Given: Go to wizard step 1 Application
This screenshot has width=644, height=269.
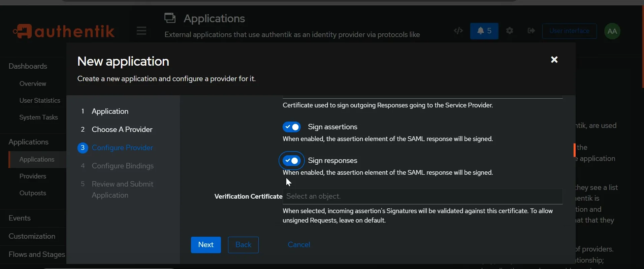Looking at the screenshot, I should tap(105, 111).
